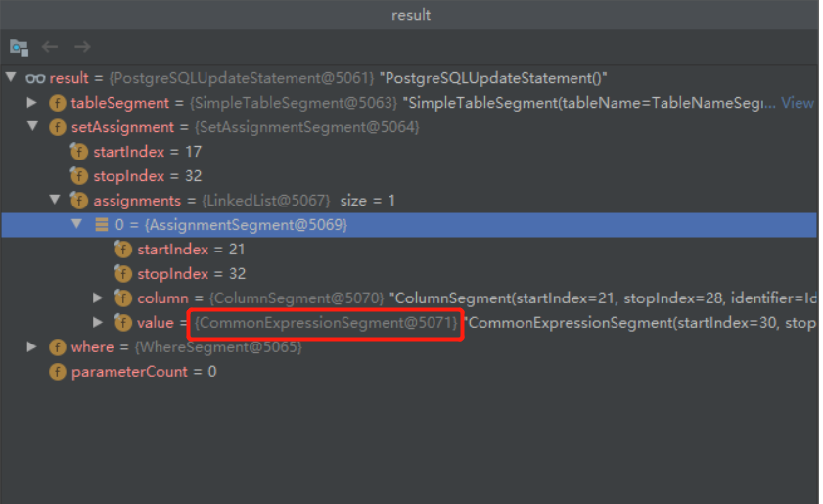Expand the tableSegment node
The width and height of the screenshot is (823, 504).
point(32,103)
